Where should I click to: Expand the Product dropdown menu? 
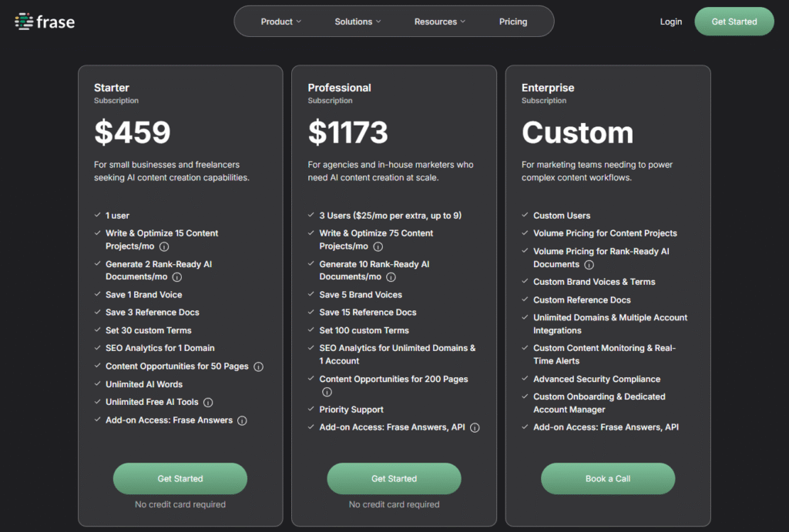pos(281,22)
